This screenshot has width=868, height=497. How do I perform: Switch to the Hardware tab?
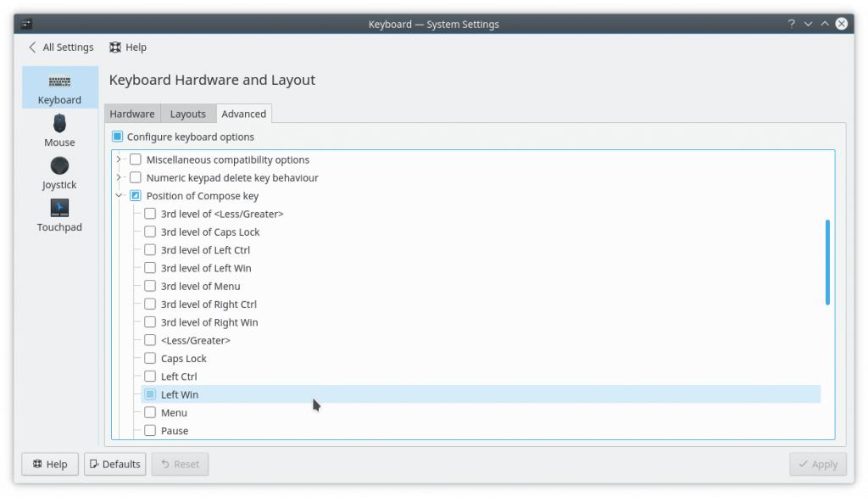coord(131,114)
